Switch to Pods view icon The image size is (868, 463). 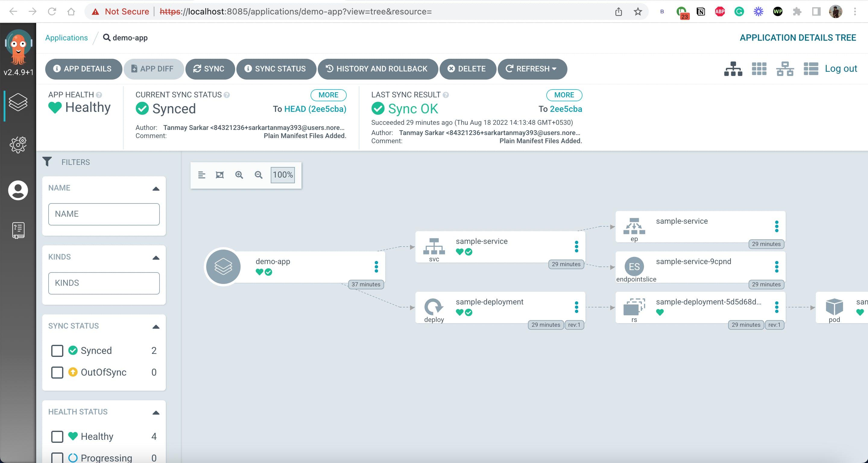[759, 69]
